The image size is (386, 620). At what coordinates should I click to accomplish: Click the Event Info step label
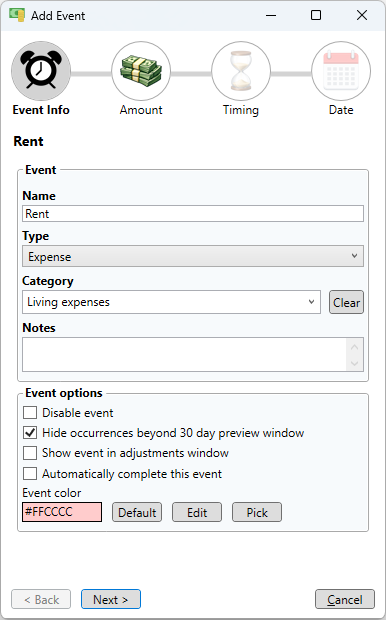41,110
